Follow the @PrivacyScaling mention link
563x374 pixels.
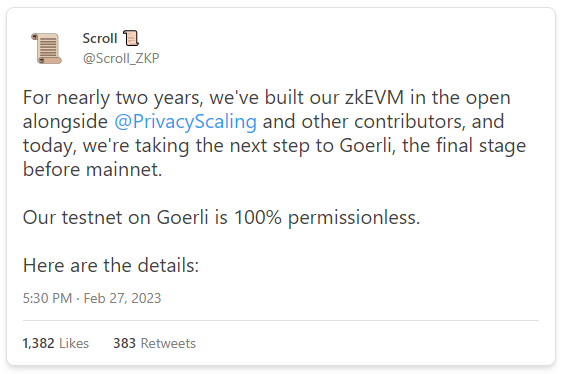(x=186, y=121)
